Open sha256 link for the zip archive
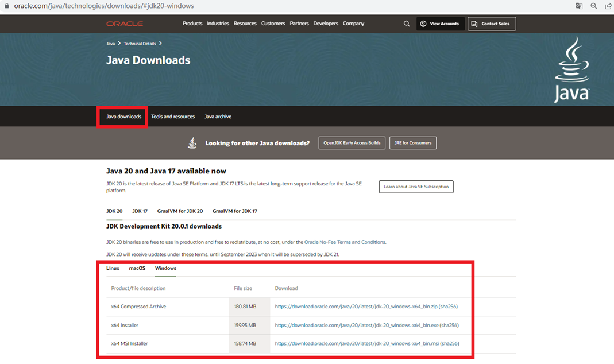Viewport: 614px width, 364px height. [x=449, y=307]
